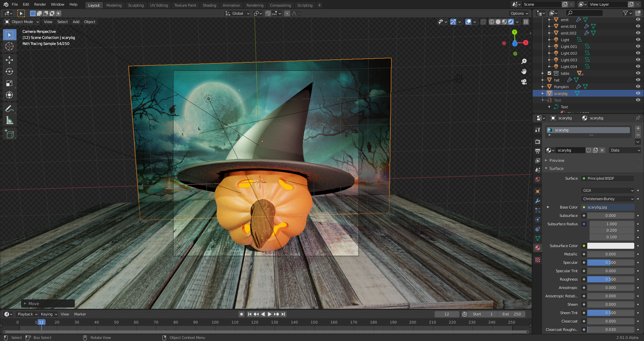Switch to the Shading workspace tab
The image size is (644, 341).
tap(209, 5)
